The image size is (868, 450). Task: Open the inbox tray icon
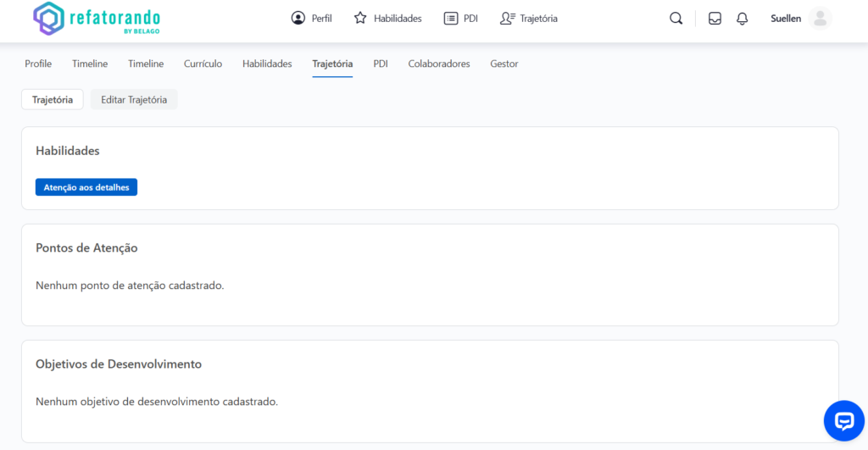click(x=715, y=19)
